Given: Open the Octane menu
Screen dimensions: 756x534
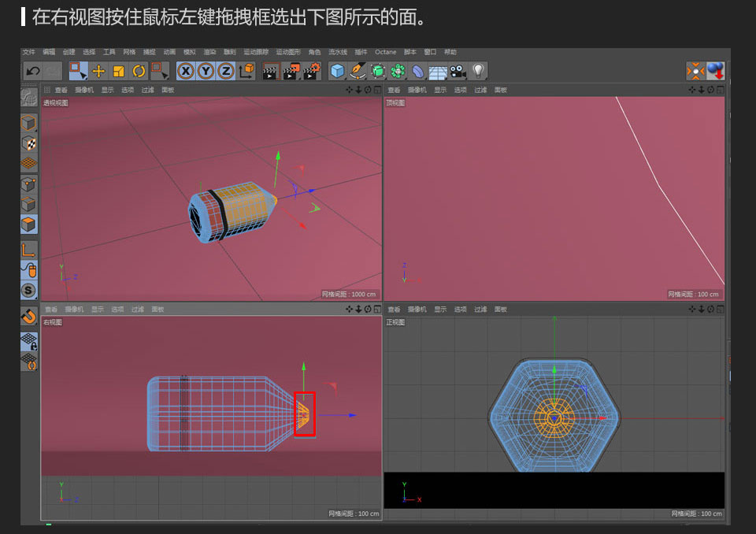Looking at the screenshot, I should (x=385, y=51).
